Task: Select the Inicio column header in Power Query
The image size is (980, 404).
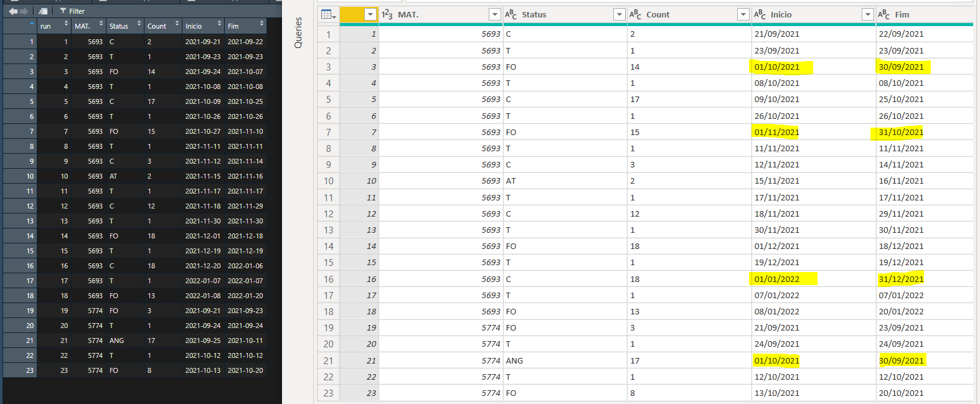Action: (x=813, y=14)
